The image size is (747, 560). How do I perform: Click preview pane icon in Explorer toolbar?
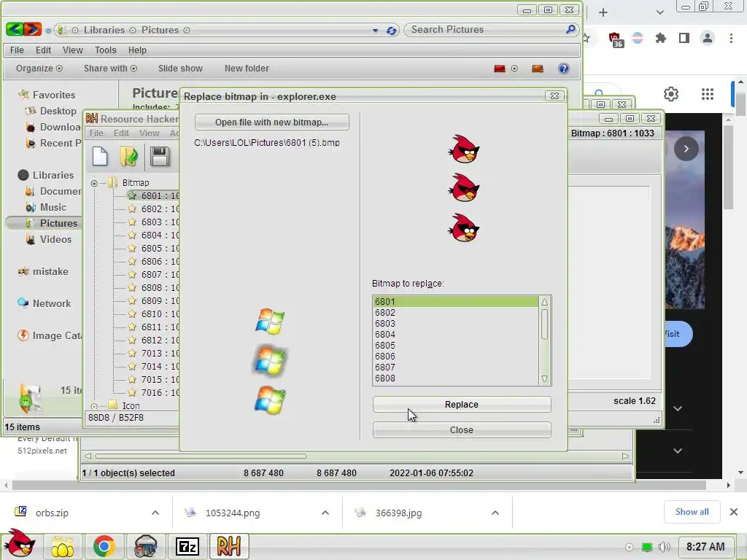click(538, 69)
